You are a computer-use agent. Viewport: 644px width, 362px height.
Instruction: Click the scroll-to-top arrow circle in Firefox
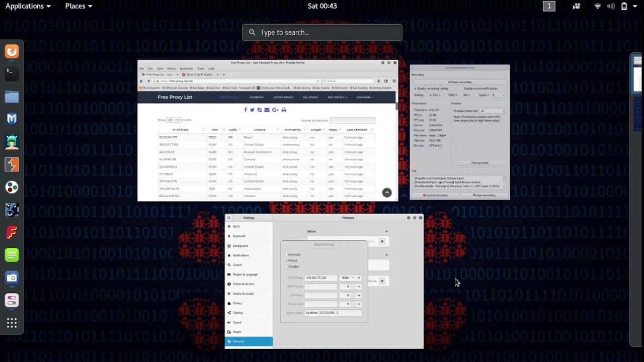(x=387, y=193)
